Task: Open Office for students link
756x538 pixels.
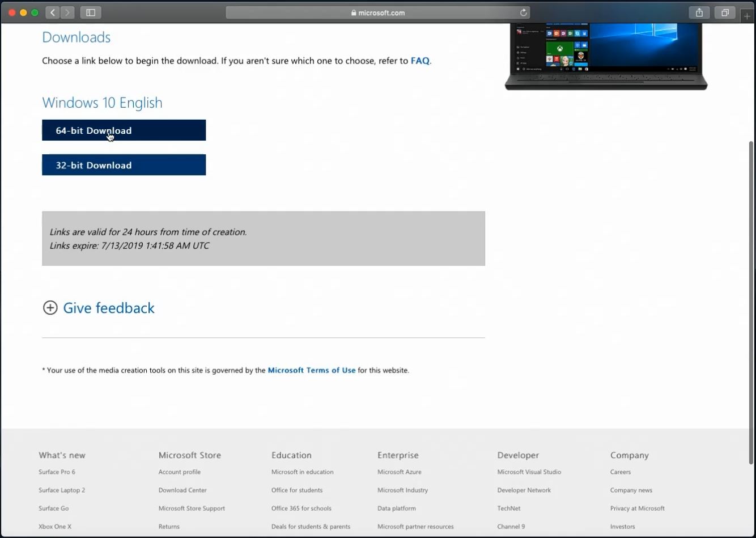Action: pos(297,490)
